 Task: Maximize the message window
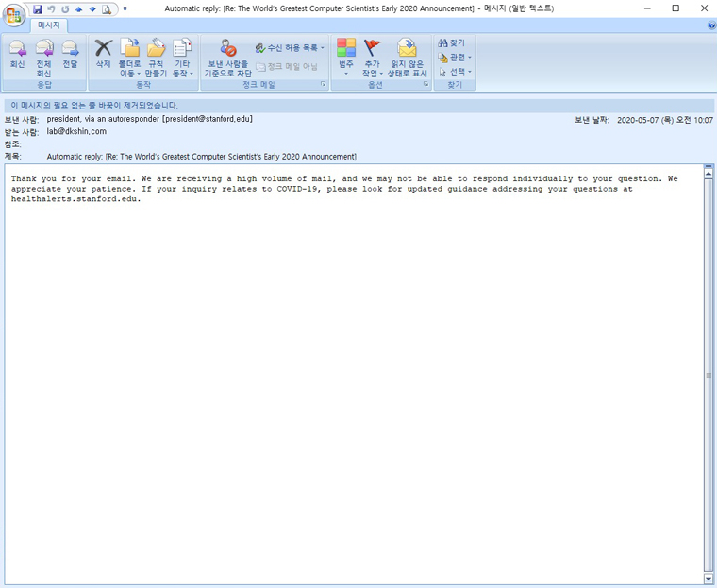pos(675,8)
